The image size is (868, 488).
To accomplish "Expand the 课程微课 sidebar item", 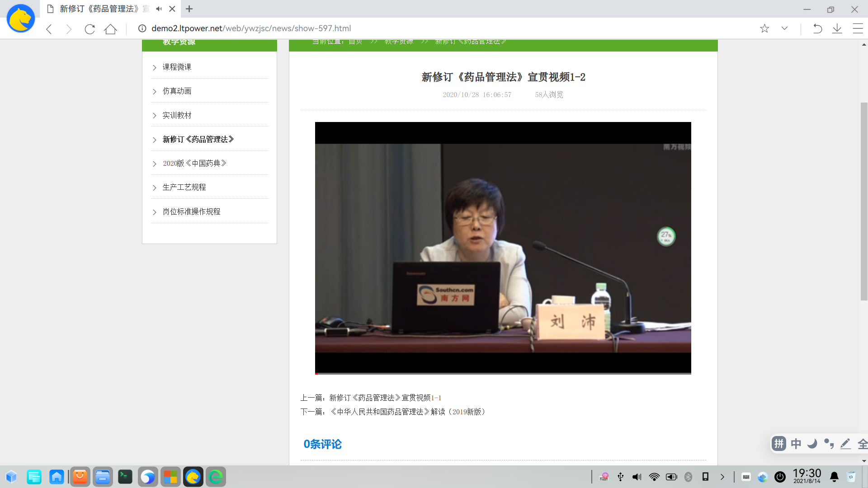I will click(x=177, y=67).
